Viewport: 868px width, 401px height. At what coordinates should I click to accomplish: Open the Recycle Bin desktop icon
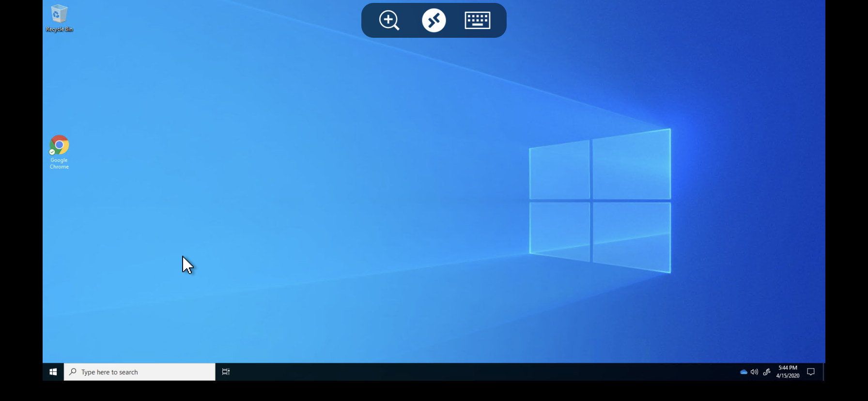(59, 18)
